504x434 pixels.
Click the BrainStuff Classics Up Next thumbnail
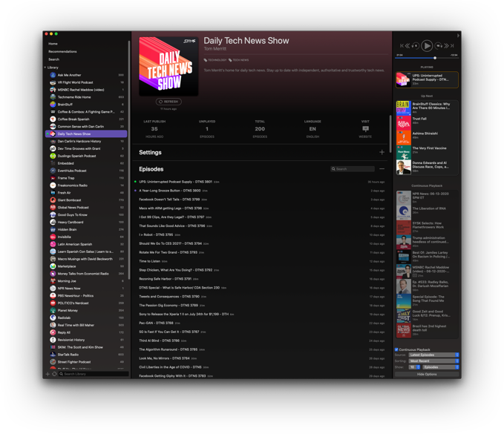point(403,108)
